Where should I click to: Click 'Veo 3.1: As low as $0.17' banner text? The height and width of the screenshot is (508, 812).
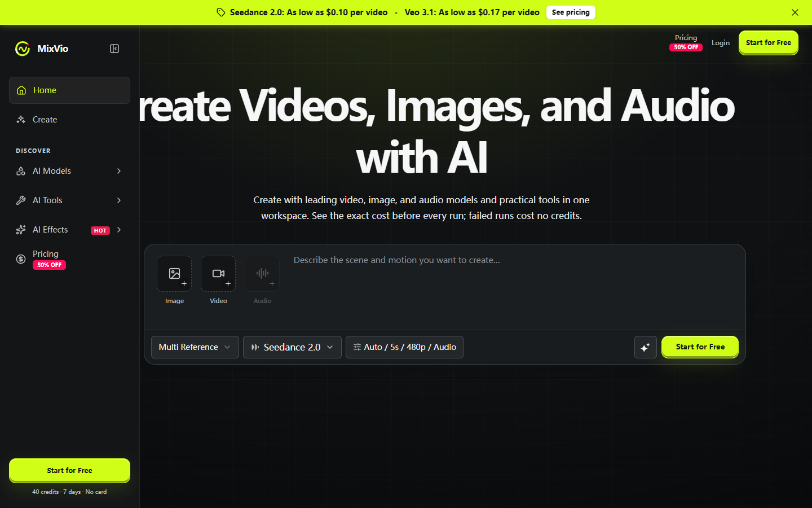point(472,12)
